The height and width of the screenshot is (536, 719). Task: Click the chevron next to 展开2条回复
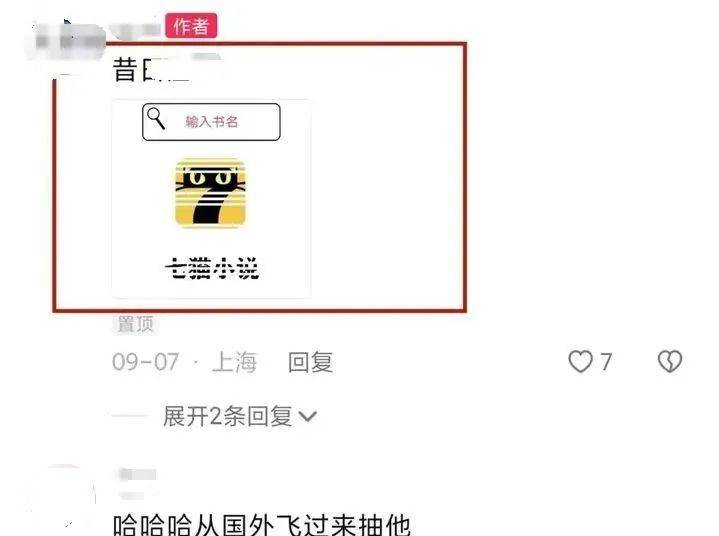tap(307, 416)
